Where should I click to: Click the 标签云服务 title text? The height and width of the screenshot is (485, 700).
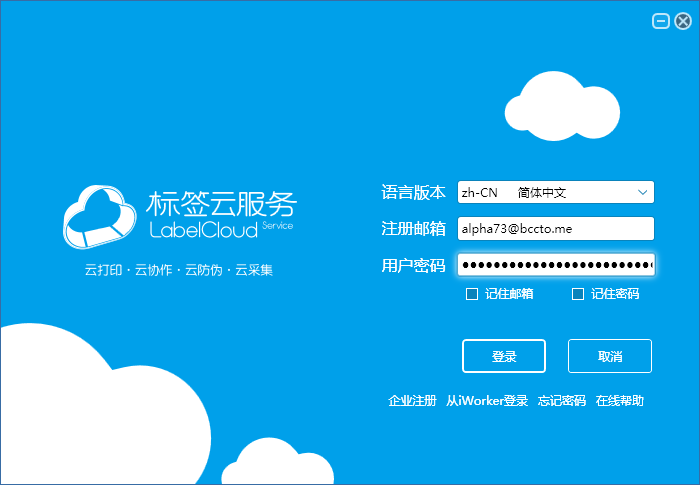click(221, 204)
